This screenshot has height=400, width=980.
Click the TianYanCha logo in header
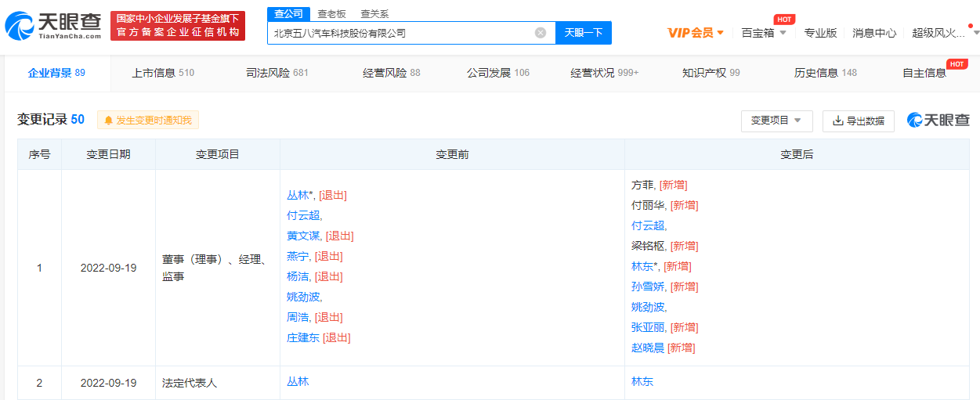coord(53,26)
